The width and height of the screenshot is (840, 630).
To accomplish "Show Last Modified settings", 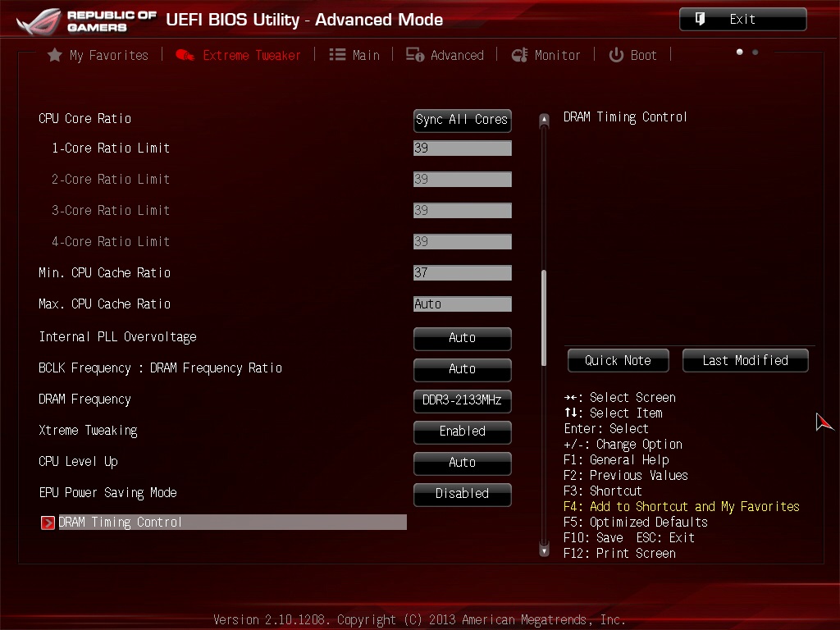I will click(745, 361).
